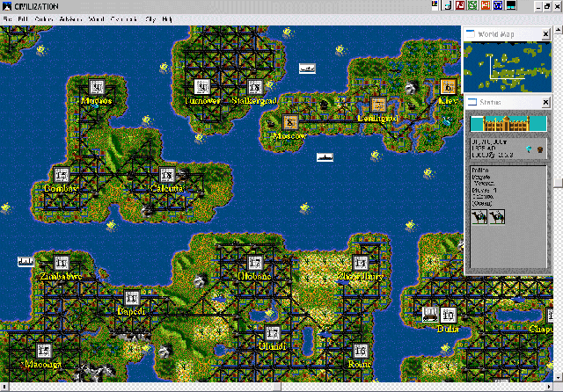563x392 pixels.
Task: Click the second camel unit in Status
Action: [x=497, y=217]
